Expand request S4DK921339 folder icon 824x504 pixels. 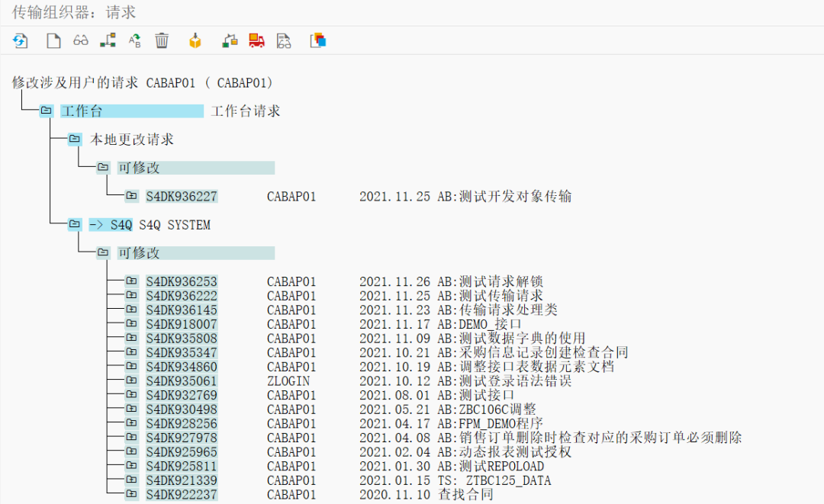131,480
